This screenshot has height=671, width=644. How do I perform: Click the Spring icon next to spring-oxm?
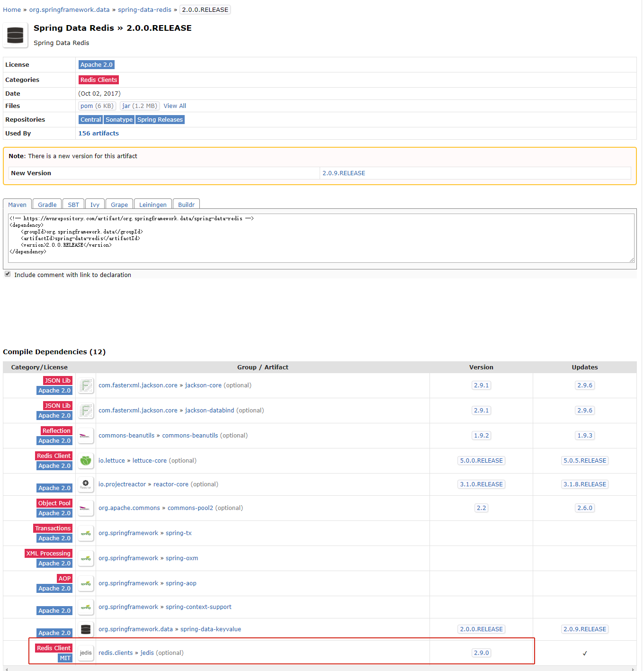[x=86, y=558]
